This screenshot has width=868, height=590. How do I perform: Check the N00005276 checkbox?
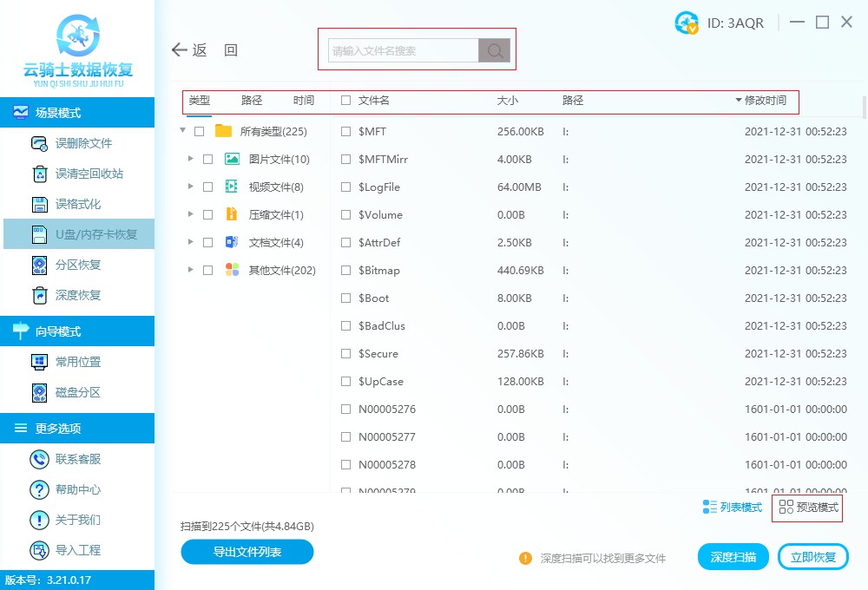click(x=346, y=409)
